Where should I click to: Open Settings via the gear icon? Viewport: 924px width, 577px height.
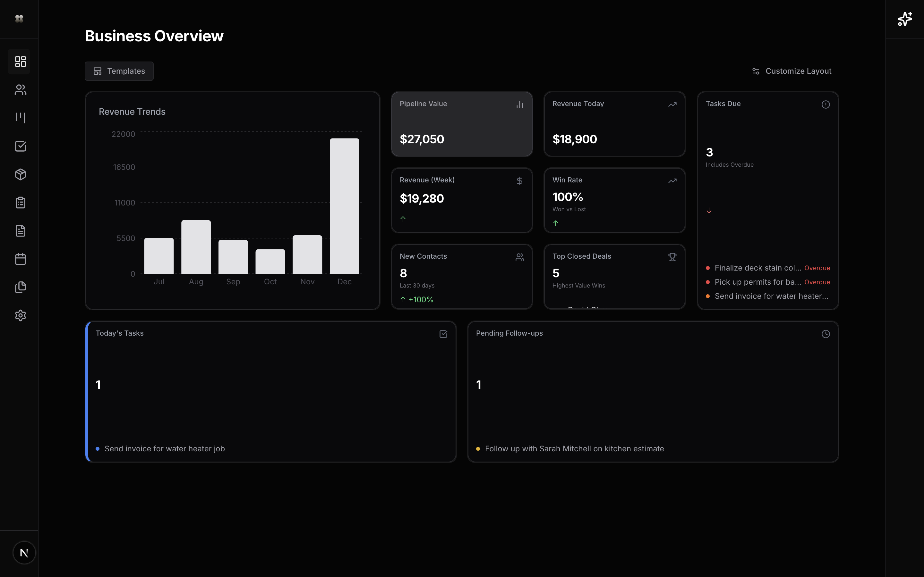tap(20, 315)
